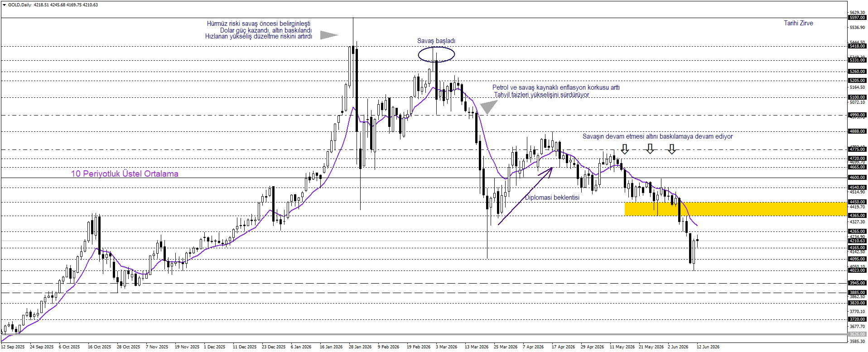This screenshot has width=868, height=352.
Task: Select the 'Diplomasi beklentisi' annotation
Action: [552, 198]
